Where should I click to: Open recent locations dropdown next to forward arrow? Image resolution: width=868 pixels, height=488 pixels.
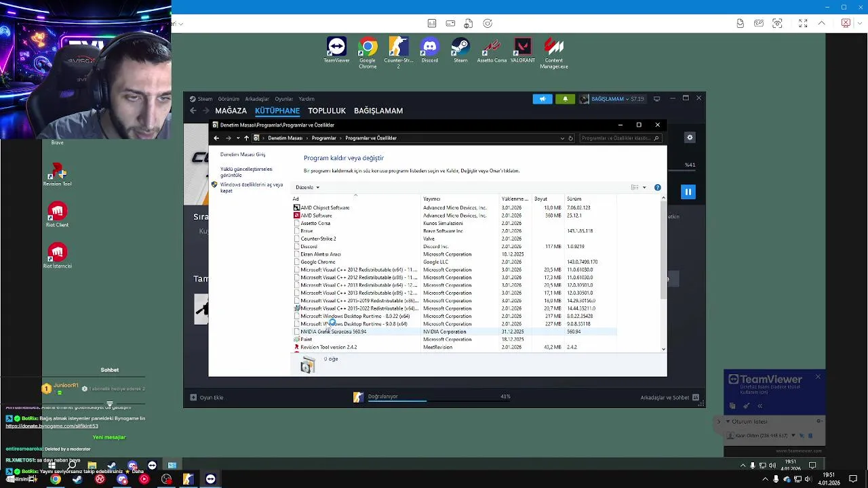238,138
